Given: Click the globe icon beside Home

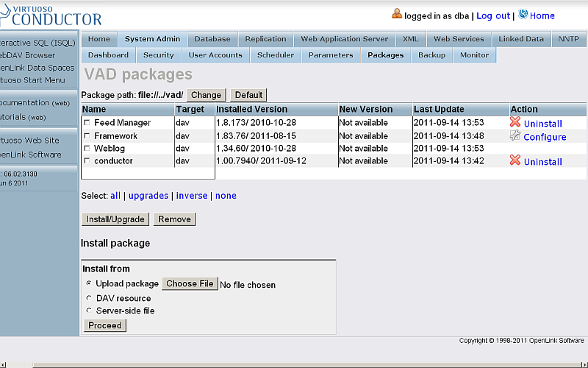Looking at the screenshot, I should pos(523,14).
